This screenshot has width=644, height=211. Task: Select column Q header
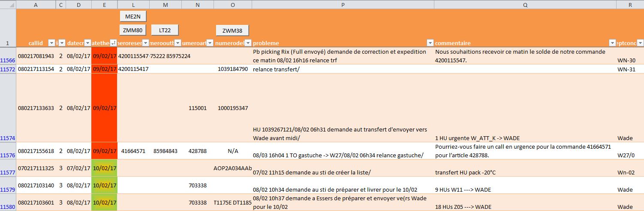[525, 5]
